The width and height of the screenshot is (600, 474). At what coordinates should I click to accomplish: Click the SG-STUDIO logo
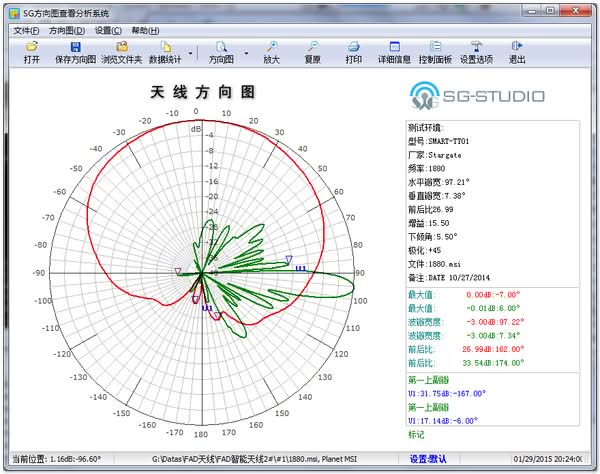[477, 97]
